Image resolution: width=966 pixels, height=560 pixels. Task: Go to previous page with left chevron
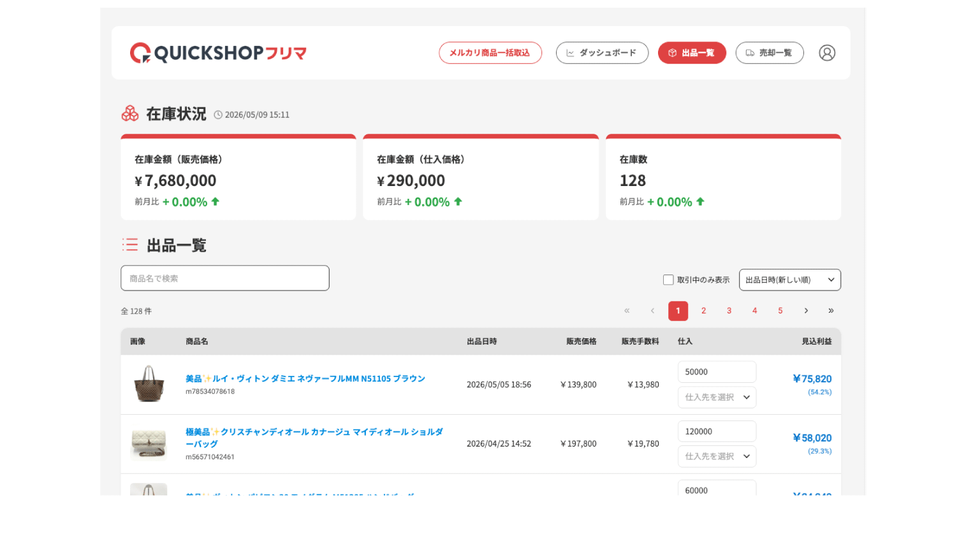652,311
